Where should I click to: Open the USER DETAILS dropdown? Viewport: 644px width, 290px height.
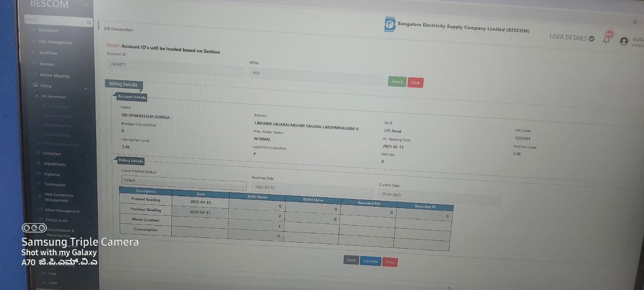click(x=572, y=37)
